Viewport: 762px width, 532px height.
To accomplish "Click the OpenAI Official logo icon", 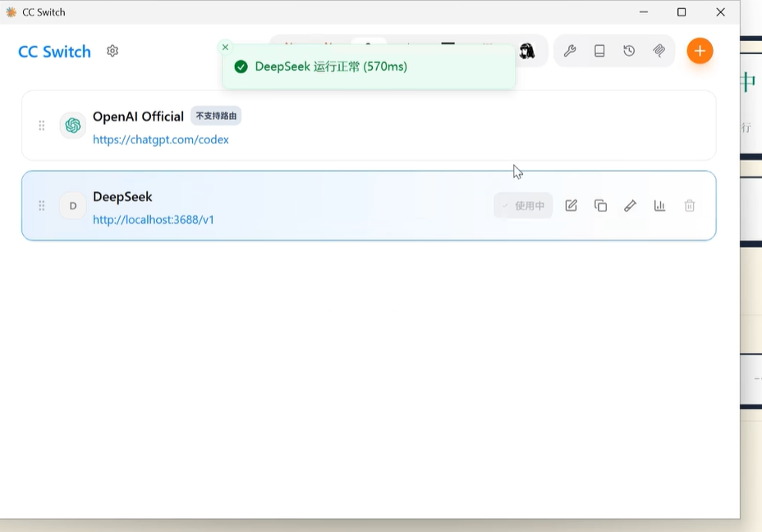I will (x=73, y=126).
